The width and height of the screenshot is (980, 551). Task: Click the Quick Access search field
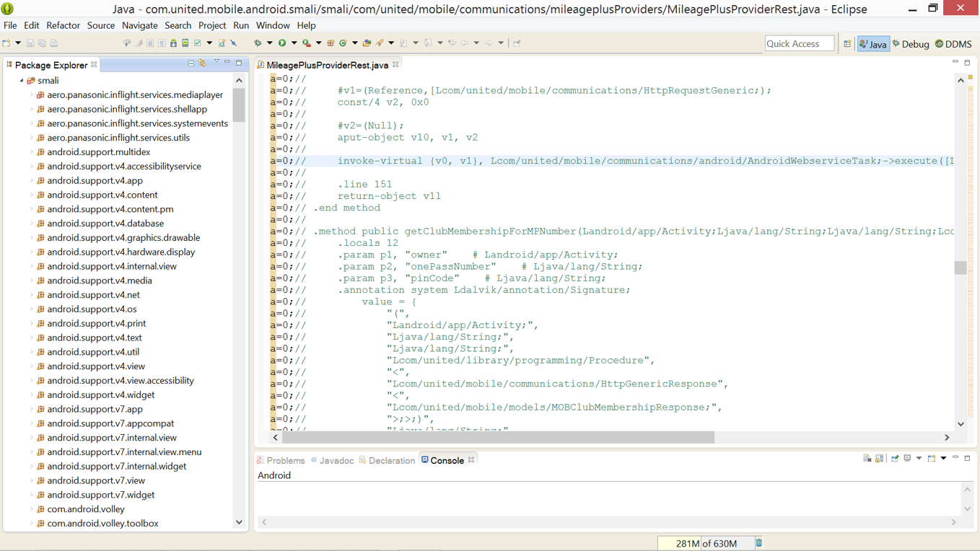(x=800, y=44)
